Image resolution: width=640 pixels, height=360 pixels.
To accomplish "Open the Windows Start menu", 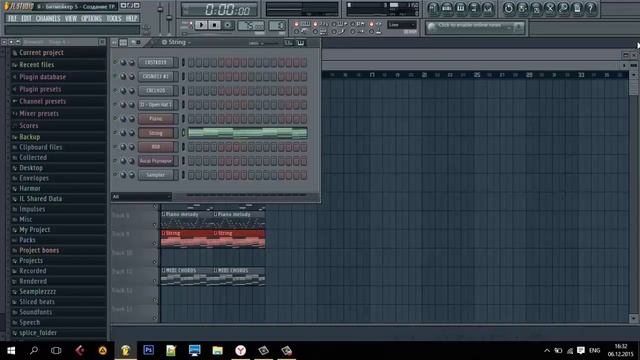I will click(11, 350).
